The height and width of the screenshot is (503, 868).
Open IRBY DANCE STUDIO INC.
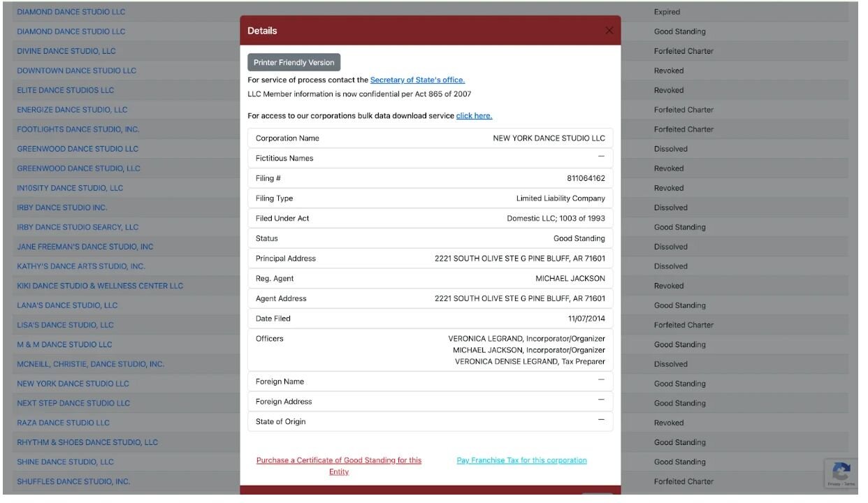(x=62, y=207)
